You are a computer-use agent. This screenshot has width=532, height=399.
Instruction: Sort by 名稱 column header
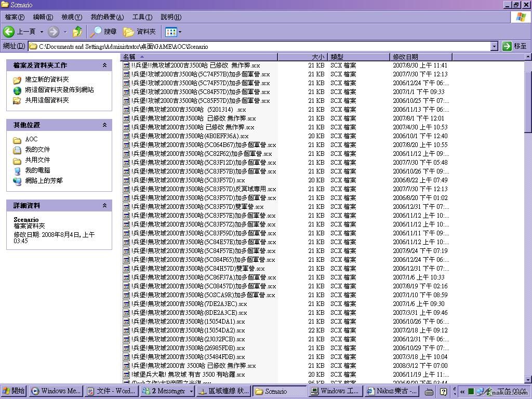(x=199, y=57)
